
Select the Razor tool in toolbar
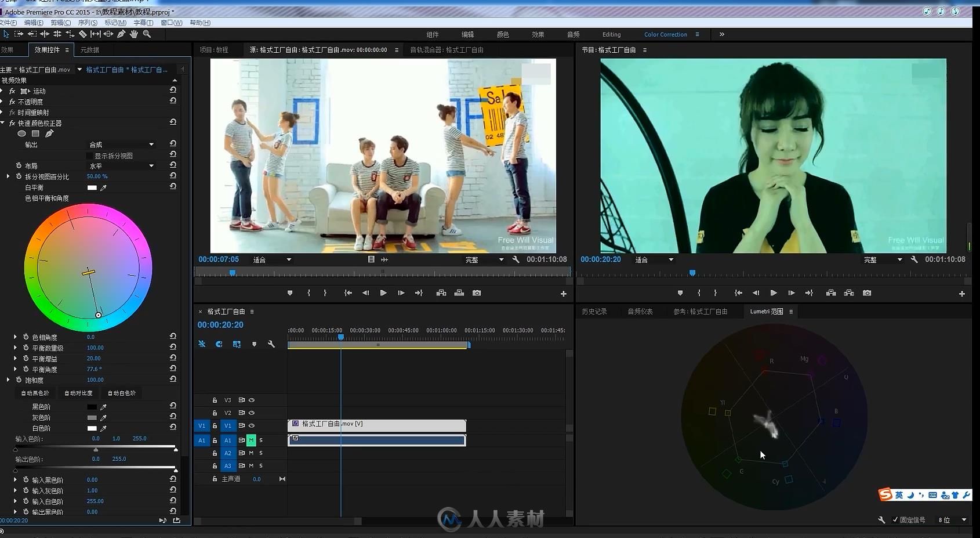(x=83, y=34)
